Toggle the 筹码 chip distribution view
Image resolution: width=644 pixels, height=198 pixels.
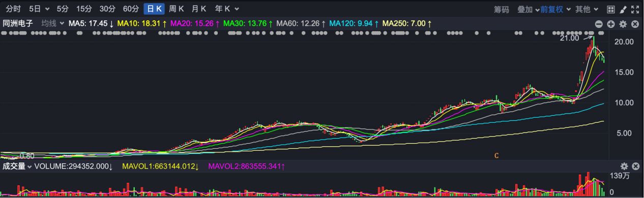(501, 9)
